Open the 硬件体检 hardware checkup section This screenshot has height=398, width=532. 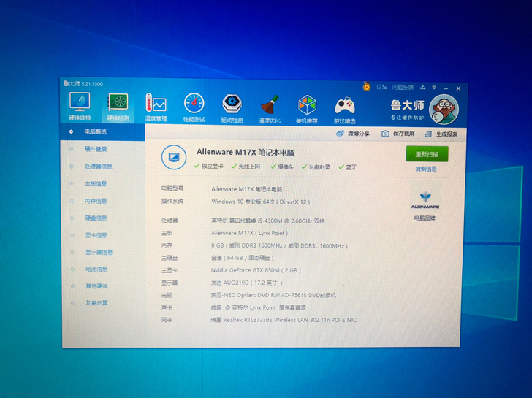(x=80, y=107)
